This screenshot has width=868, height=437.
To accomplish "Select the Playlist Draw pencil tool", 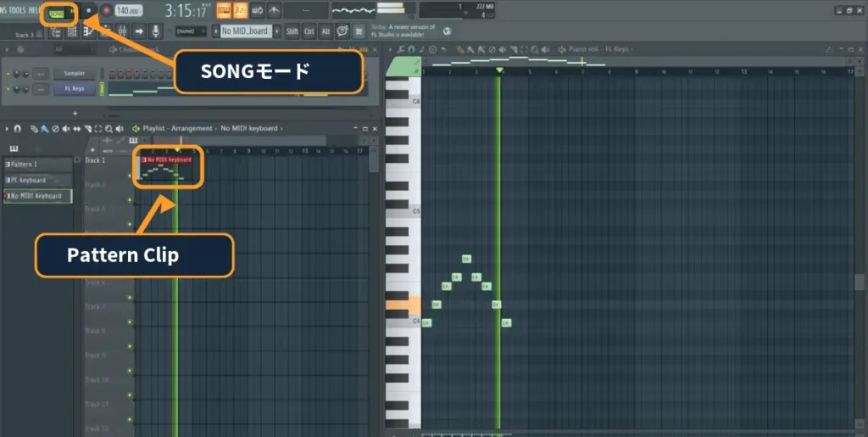I will click(34, 128).
